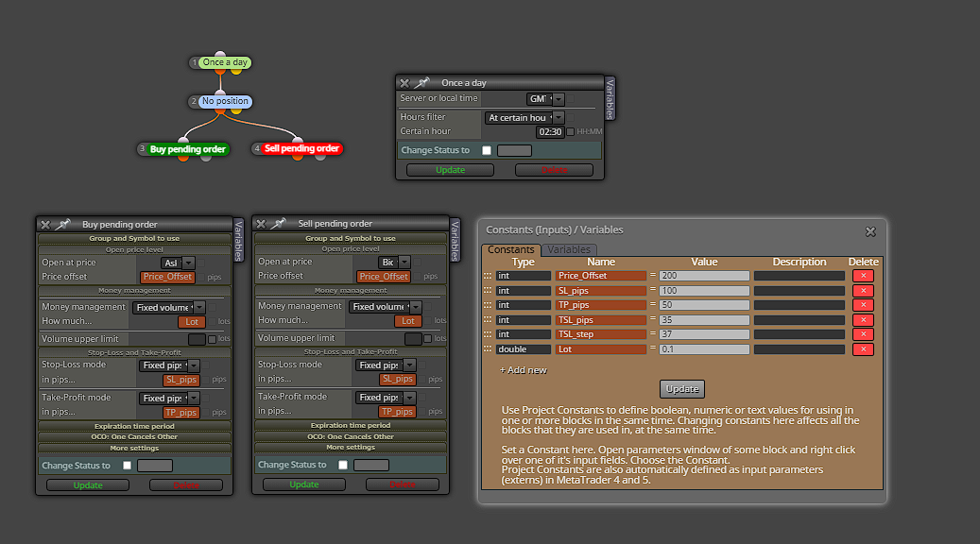Open Sell panel Money management dropdown

(385, 307)
